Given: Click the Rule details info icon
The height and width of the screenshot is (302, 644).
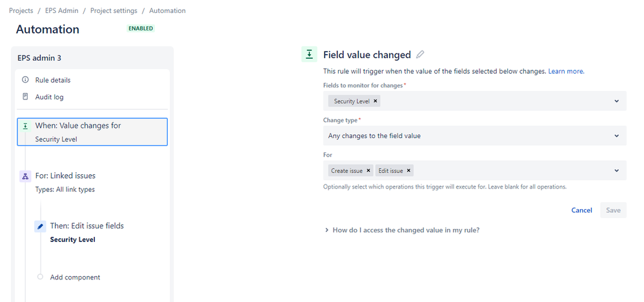Looking at the screenshot, I should point(25,80).
